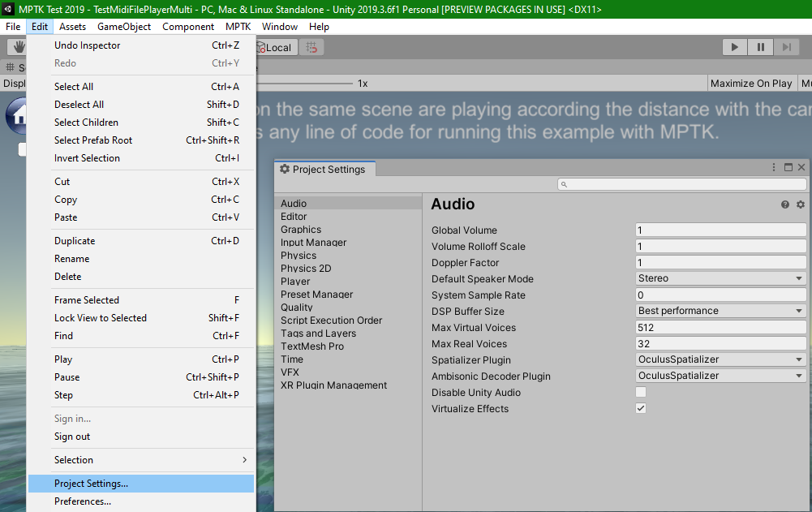
Task: Choose Duplicate from Edit menu
Action: [141, 241]
